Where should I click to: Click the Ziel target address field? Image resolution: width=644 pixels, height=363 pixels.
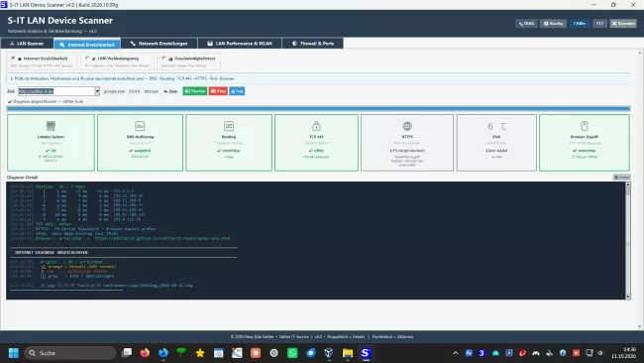[x=56, y=91]
